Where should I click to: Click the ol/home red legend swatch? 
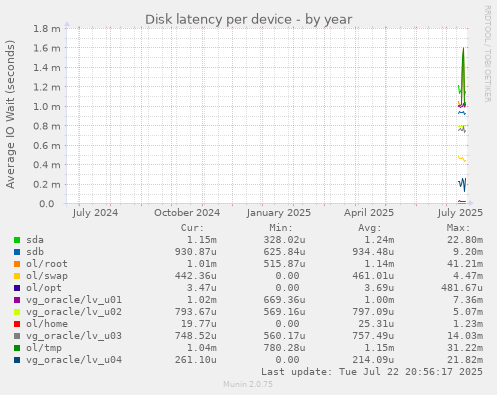[x=17, y=324]
